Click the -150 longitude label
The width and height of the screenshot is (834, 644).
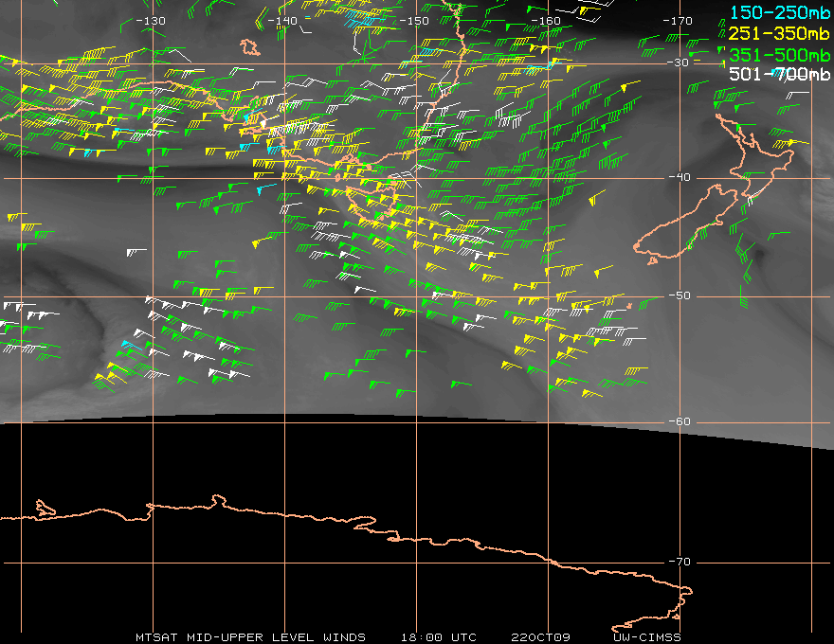click(x=414, y=21)
